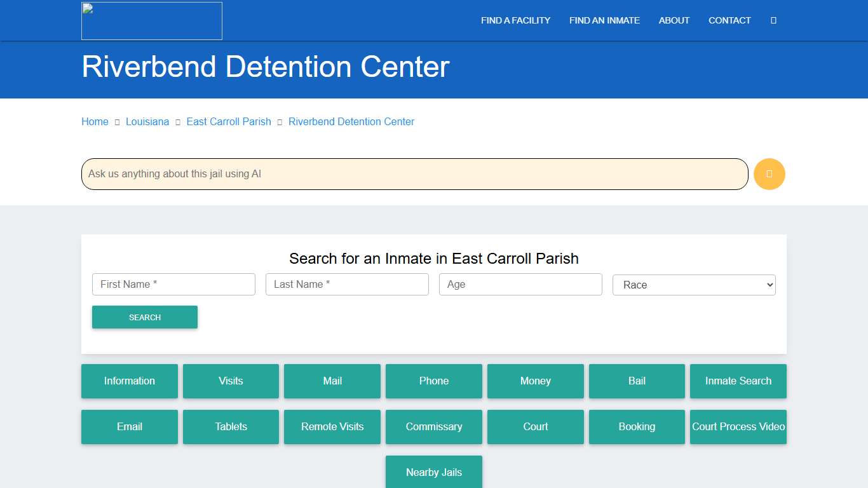The image size is (868, 488).
Task: Open the CONTACT page
Action: 729,20
